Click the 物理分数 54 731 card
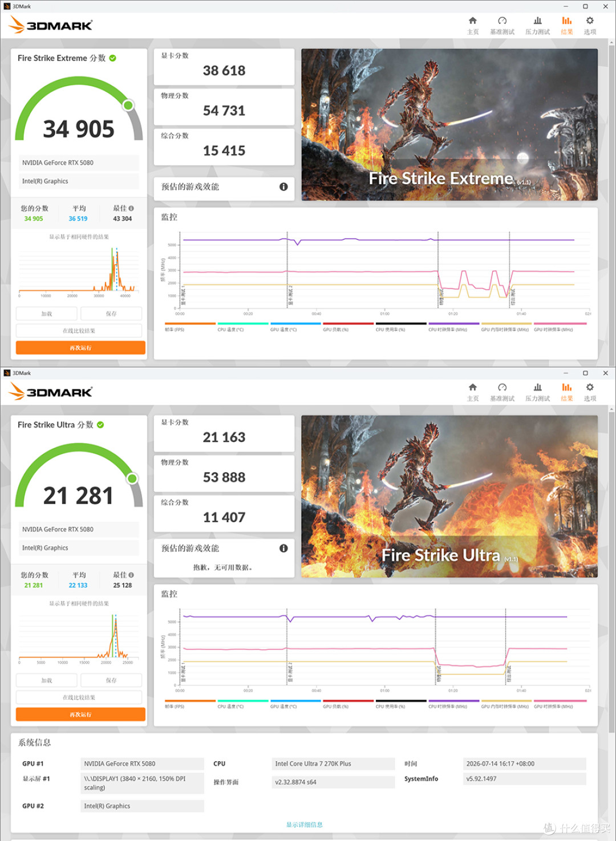 click(x=224, y=107)
